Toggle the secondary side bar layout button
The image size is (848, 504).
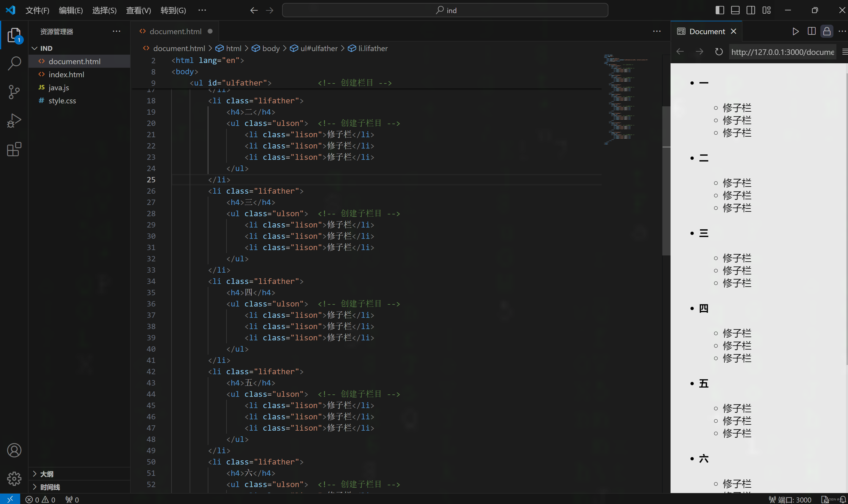751,10
